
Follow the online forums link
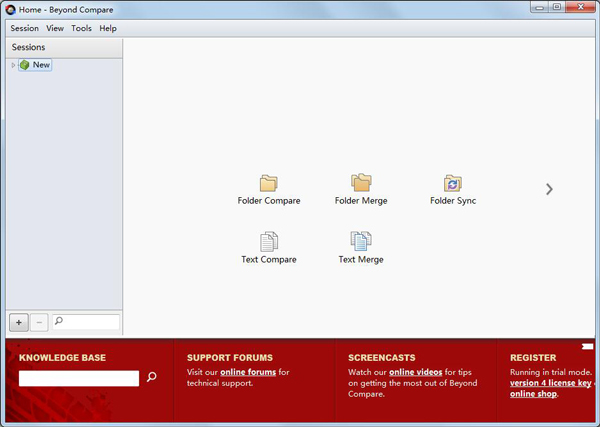tap(248, 372)
